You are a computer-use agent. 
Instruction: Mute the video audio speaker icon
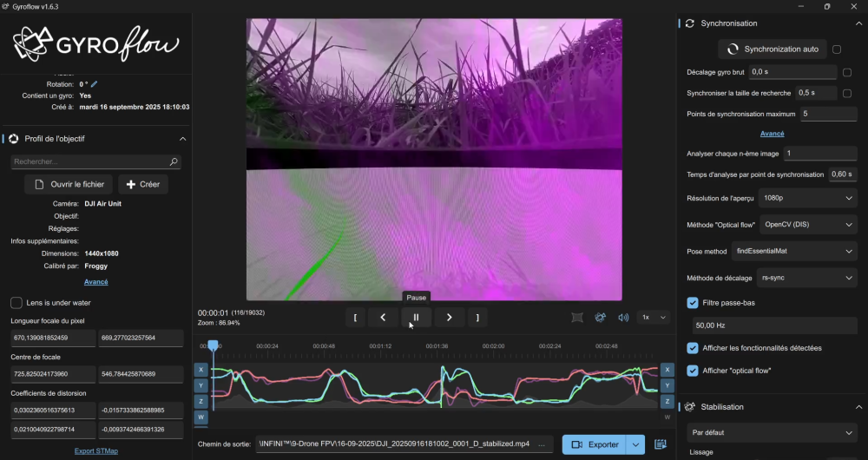tap(623, 318)
